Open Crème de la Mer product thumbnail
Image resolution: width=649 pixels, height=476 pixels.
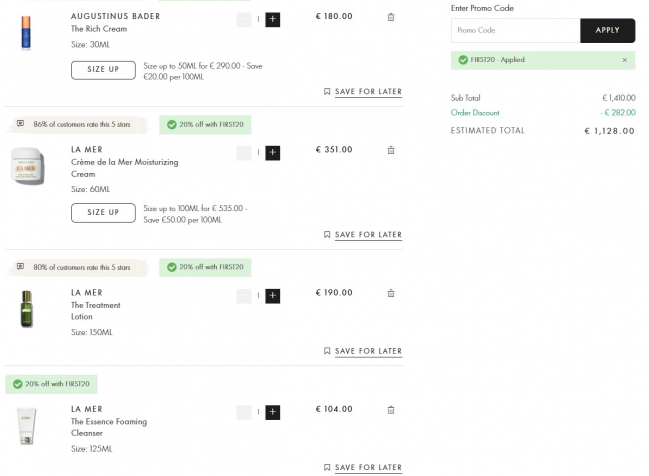28,165
